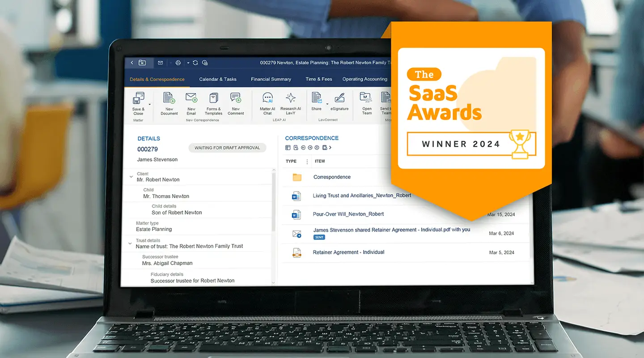This screenshot has width=644, height=358.
Task: Click the left-arrow circle icon in the Correspondence toolbar
Action: click(x=303, y=148)
